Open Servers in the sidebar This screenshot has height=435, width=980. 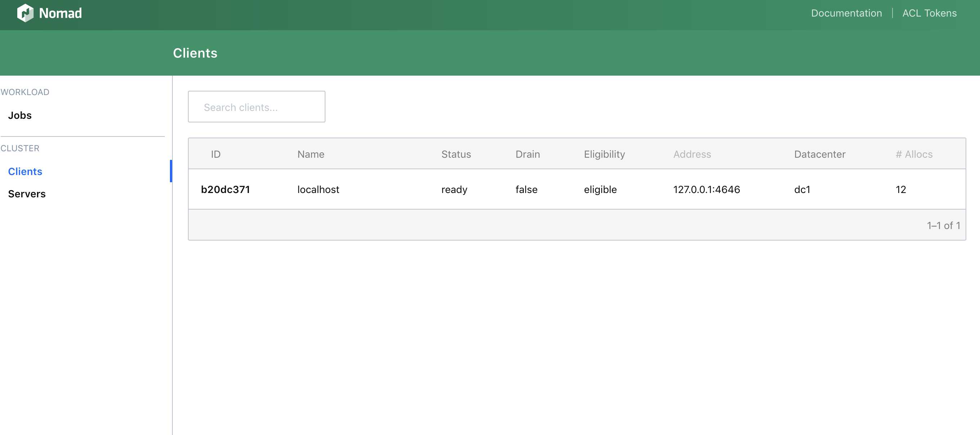27,194
